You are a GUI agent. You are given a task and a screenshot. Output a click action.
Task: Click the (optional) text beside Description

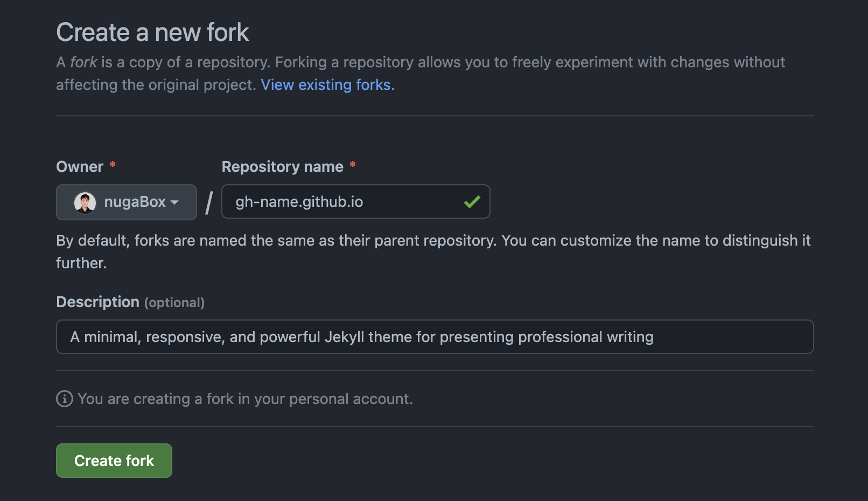click(x=174, y=303)
